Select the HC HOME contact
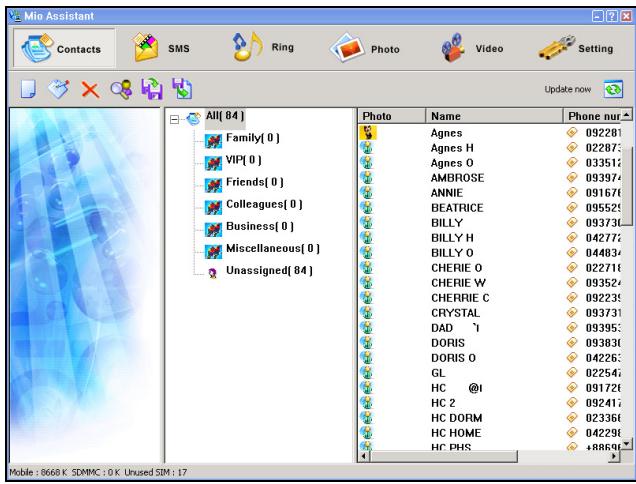 click(456, 433)
